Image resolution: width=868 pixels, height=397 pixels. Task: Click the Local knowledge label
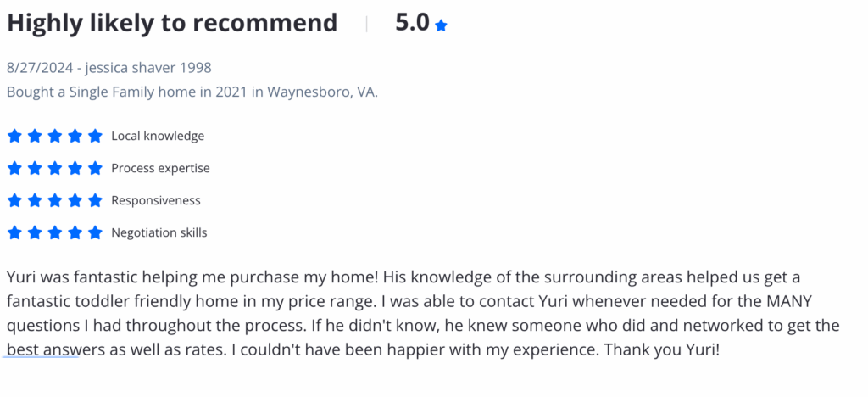click(x=158, y=137)
